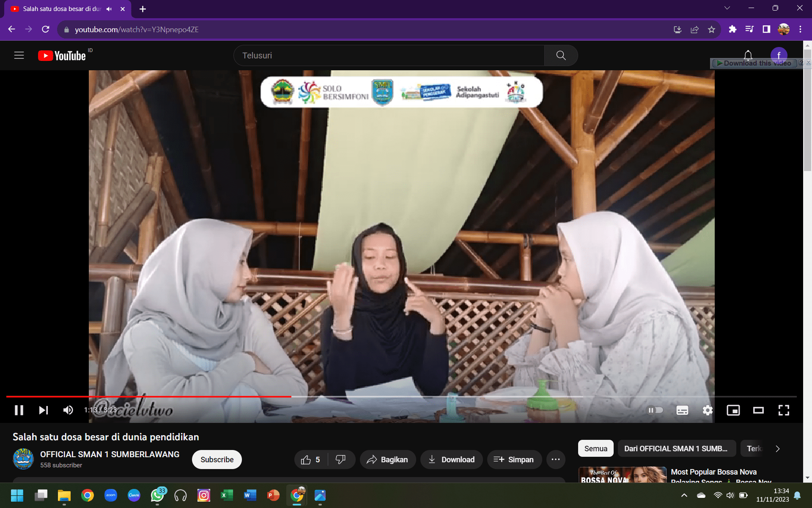The width and height of the screenshot is (812, 508).
Task: Open video settings gear
Action: pos(708,410)
